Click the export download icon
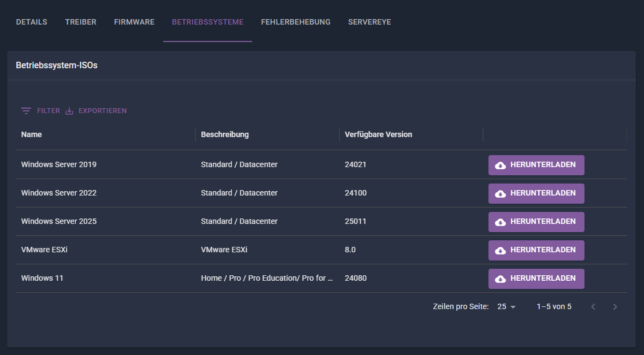This screenshot has width=644, height=355. point(69,111)
